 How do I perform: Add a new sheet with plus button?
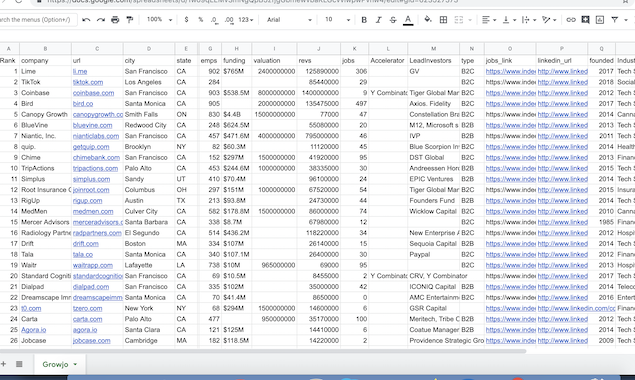click(x=4, y=364)
